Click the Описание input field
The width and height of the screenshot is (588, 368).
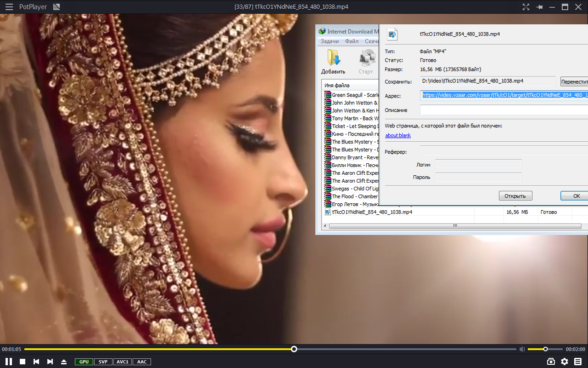504,110
